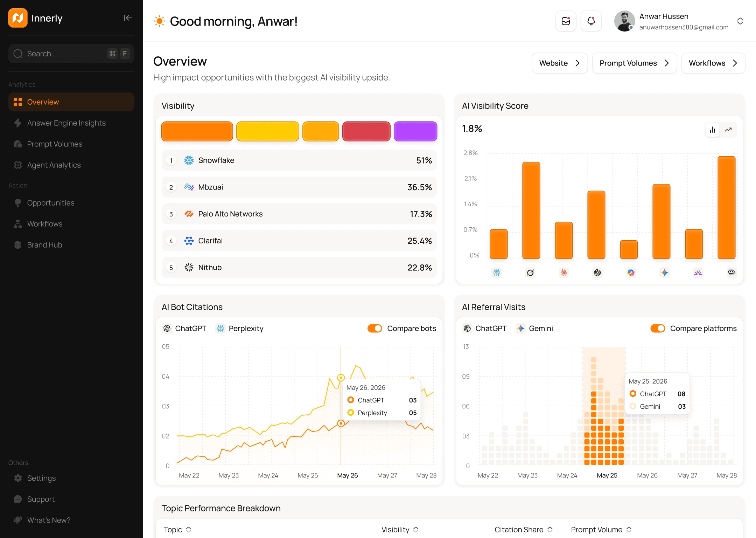Open Workflows in the sidebar
The height and width of the screenshot is (538, 756).
click(71, 224)
